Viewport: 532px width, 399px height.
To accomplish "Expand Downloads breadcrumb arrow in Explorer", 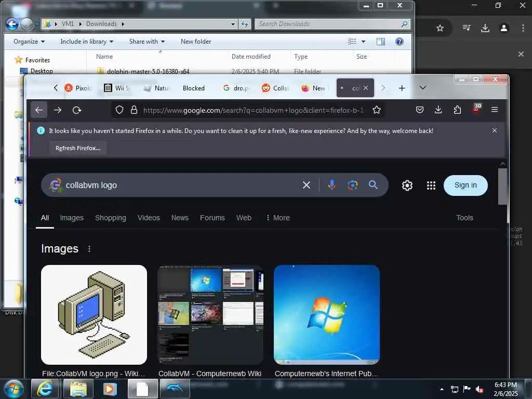I will (x=123, y=24).
